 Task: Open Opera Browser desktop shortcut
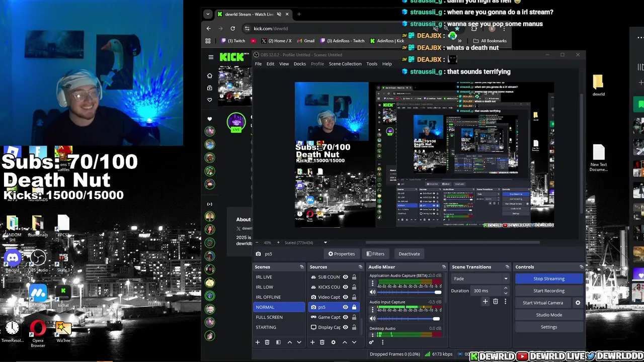click(38, 334)
